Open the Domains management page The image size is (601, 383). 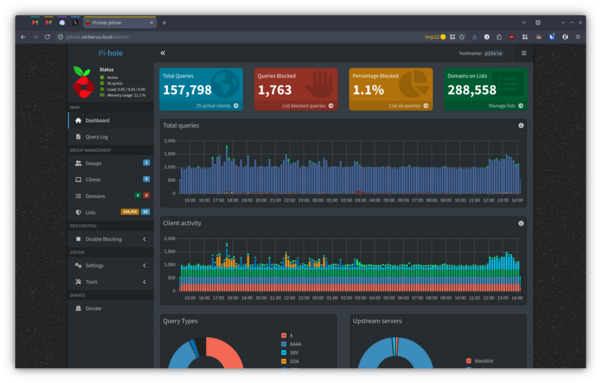tap(111, 196)
